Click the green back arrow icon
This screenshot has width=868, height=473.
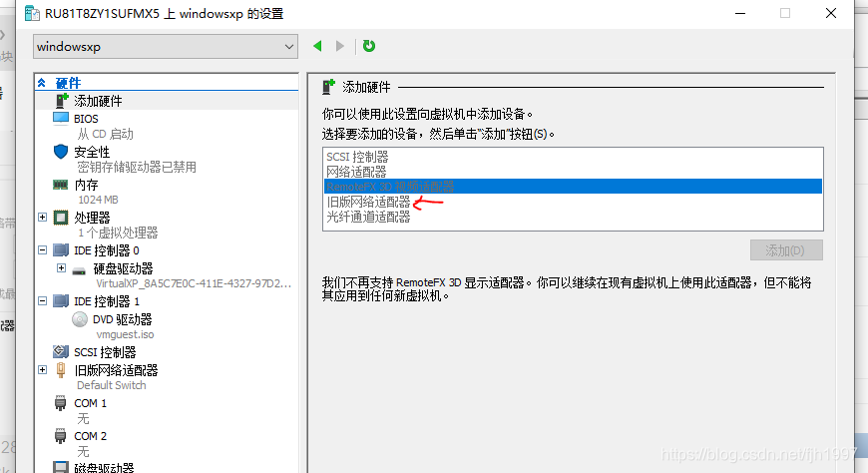coord(317,46)
